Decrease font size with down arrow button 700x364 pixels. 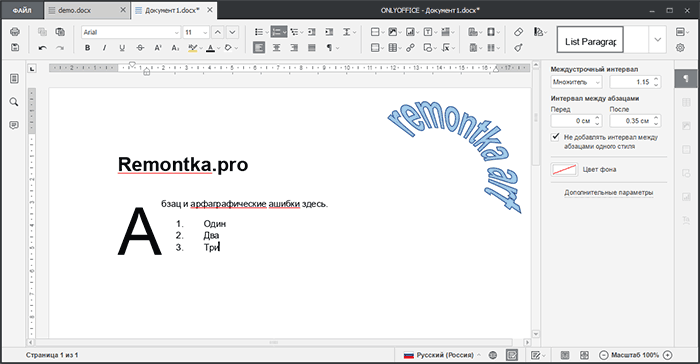(232, 32)
